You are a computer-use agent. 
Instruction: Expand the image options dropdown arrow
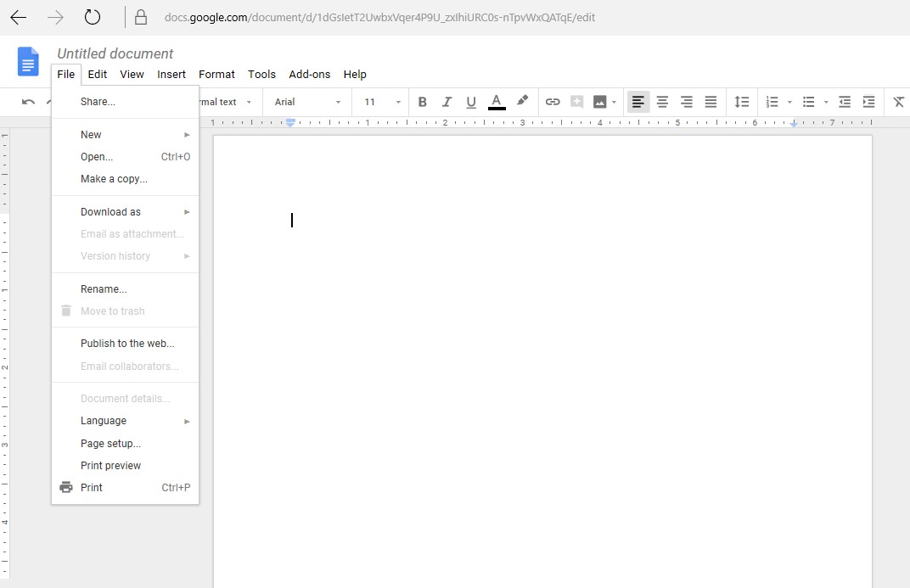pos(614,103)
